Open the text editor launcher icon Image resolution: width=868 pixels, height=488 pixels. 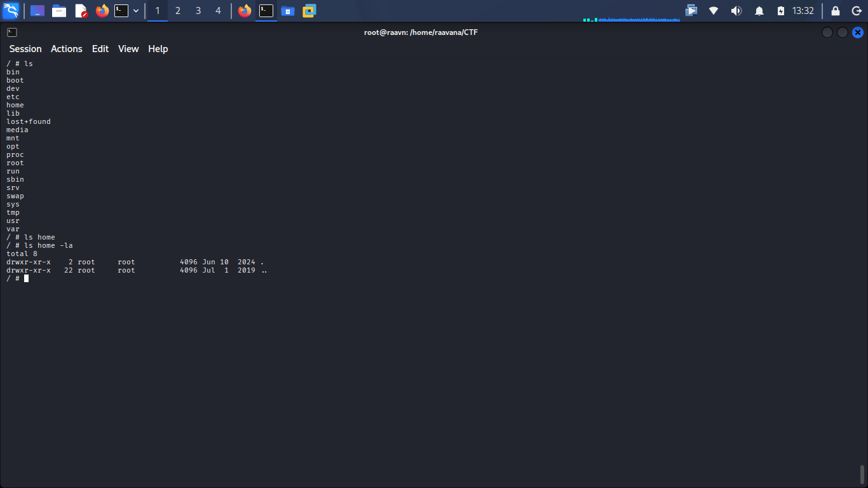tap(81, 11)
